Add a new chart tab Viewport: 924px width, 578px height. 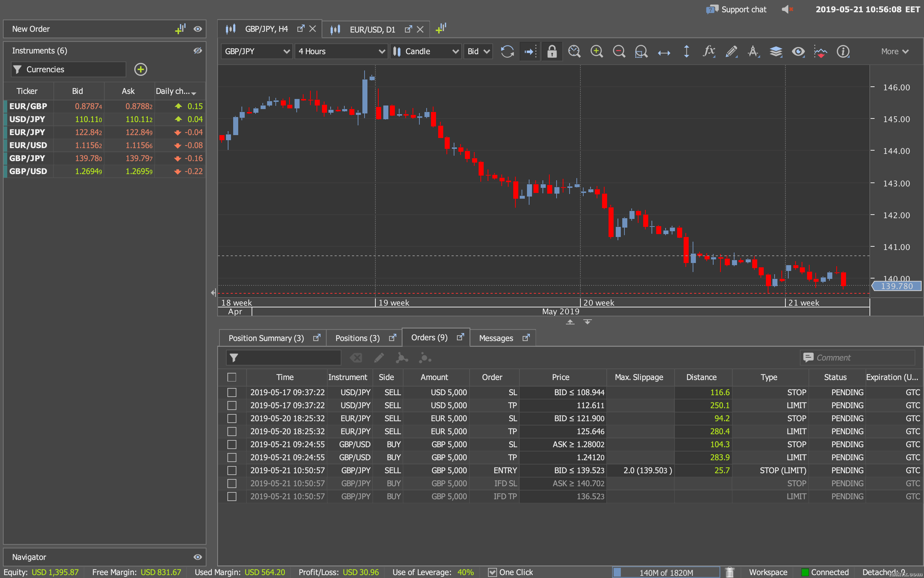click(x=441, y=28)
